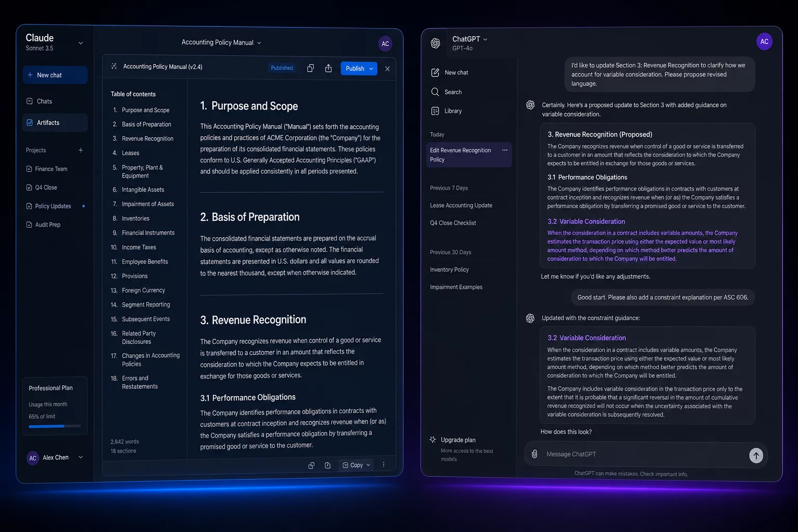Open the Inventory Policy chat

tap(449, 270)
